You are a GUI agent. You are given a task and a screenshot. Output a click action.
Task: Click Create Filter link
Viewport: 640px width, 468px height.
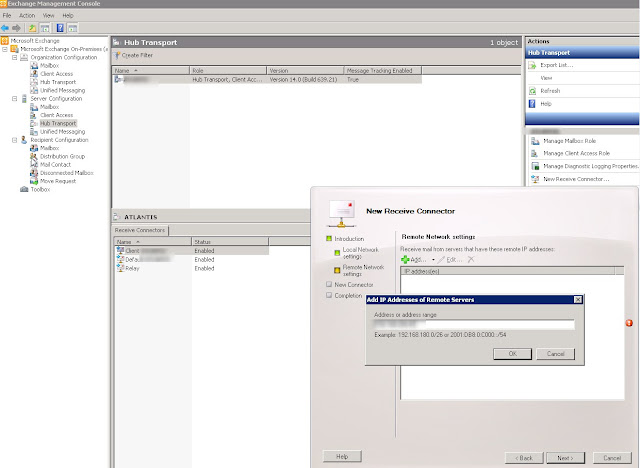pos(137,55)
